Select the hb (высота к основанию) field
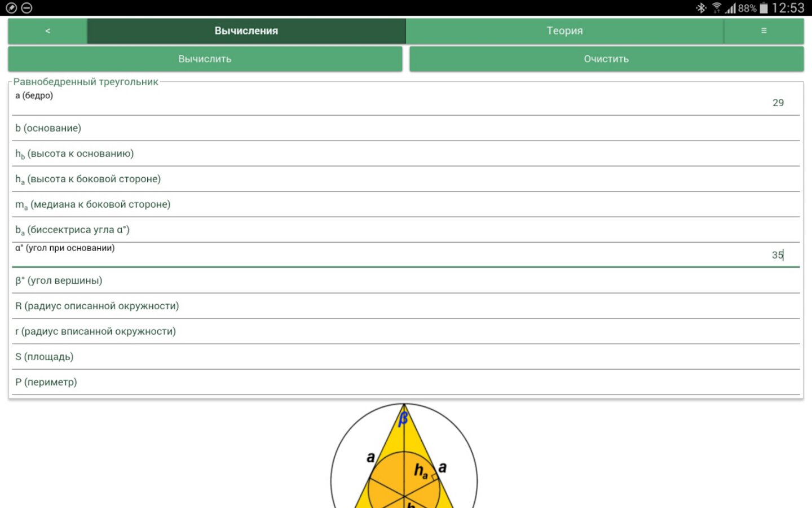812x508 pixels. point(406,154)
